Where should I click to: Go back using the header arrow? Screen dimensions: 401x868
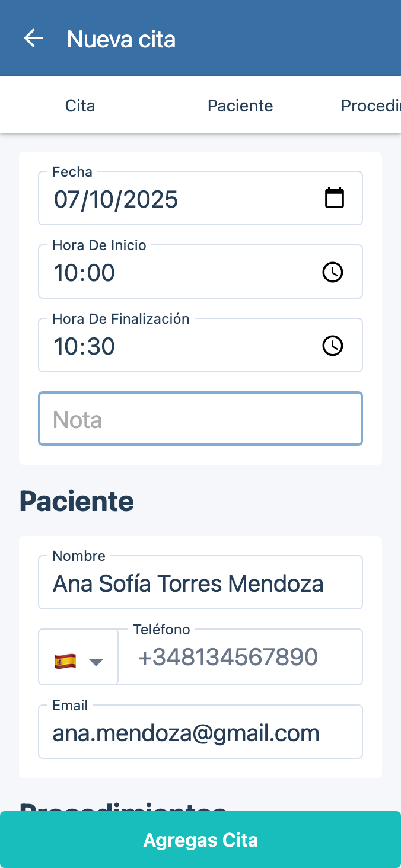point(33,39)
